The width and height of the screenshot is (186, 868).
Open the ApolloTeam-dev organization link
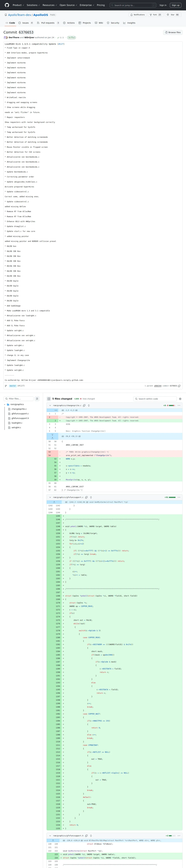point(20,15)
